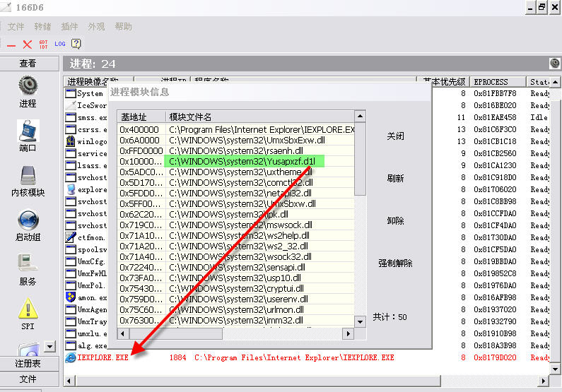The width and height of the screenshot is (562, 392).
Task: Click module list horizontal scroll right arrow
Action: pos(348,333)
